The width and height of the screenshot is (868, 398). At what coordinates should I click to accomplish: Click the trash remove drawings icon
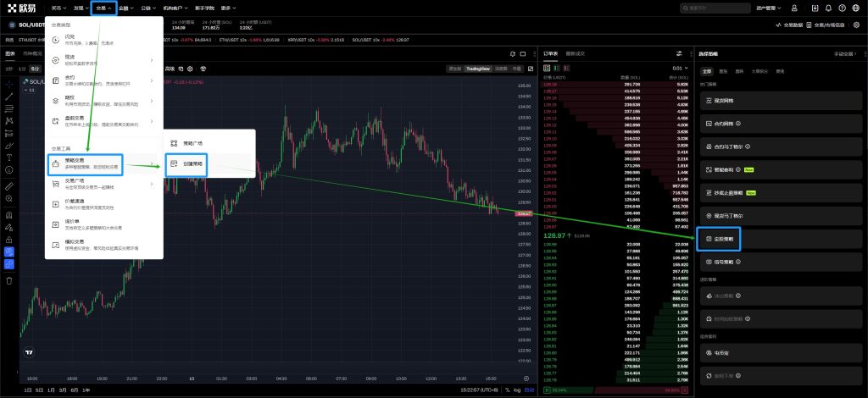click(8, 281)
